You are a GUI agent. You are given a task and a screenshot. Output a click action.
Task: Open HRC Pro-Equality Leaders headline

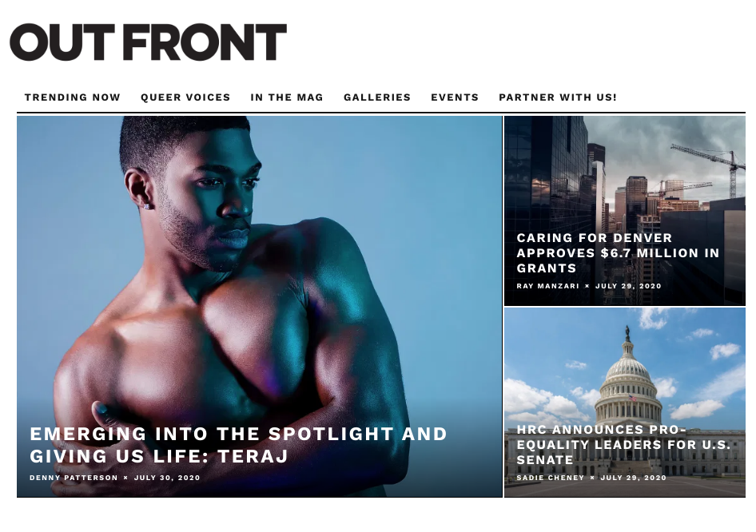[623, 445]
